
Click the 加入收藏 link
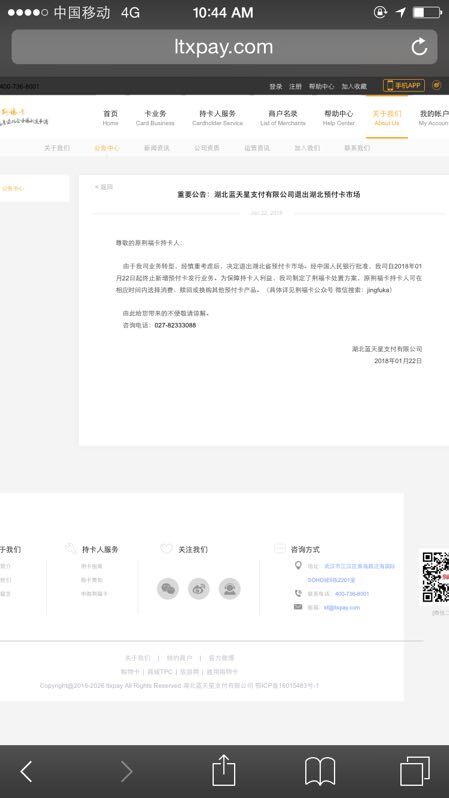[354, 87]
